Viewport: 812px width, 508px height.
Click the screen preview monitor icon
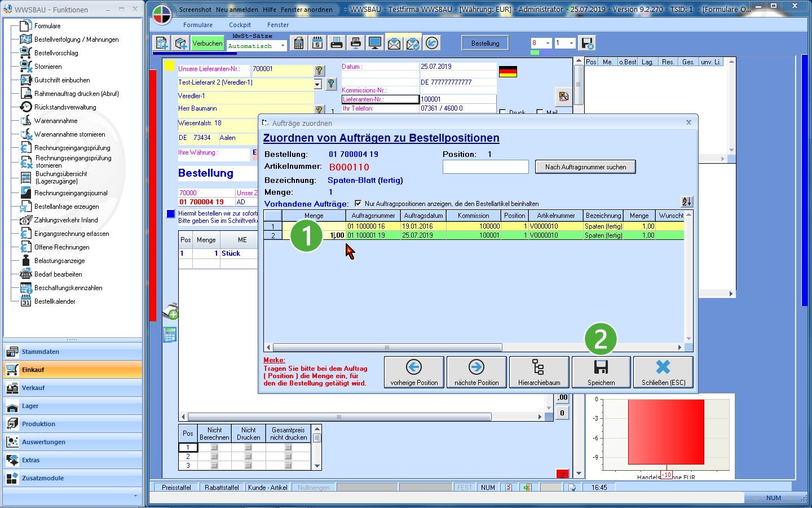(375, 43)
